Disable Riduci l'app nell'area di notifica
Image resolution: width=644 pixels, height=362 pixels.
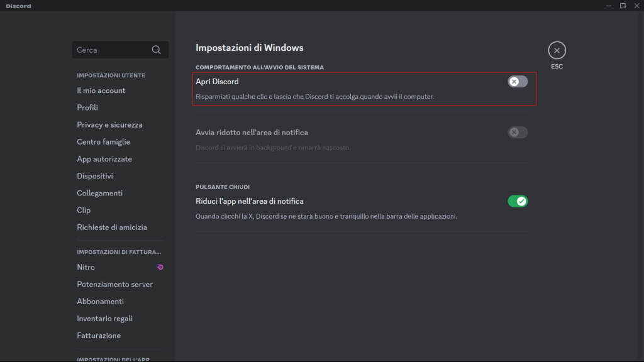(518, 201)
